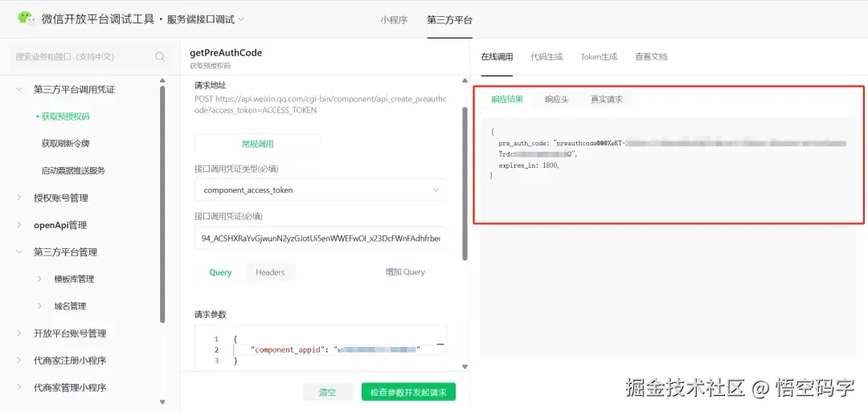
Task: Select the 响应结果 sub-tab
Action: (x=507, y=100)
